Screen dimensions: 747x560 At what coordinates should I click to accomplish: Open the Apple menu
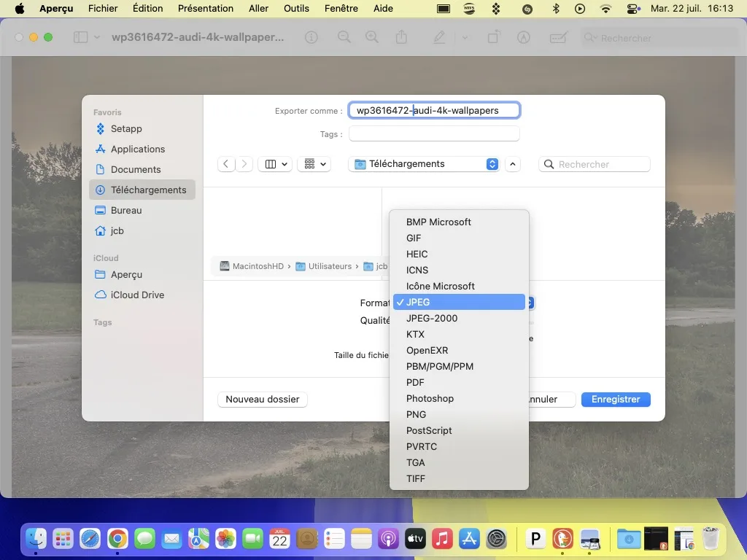coord(20,8)
